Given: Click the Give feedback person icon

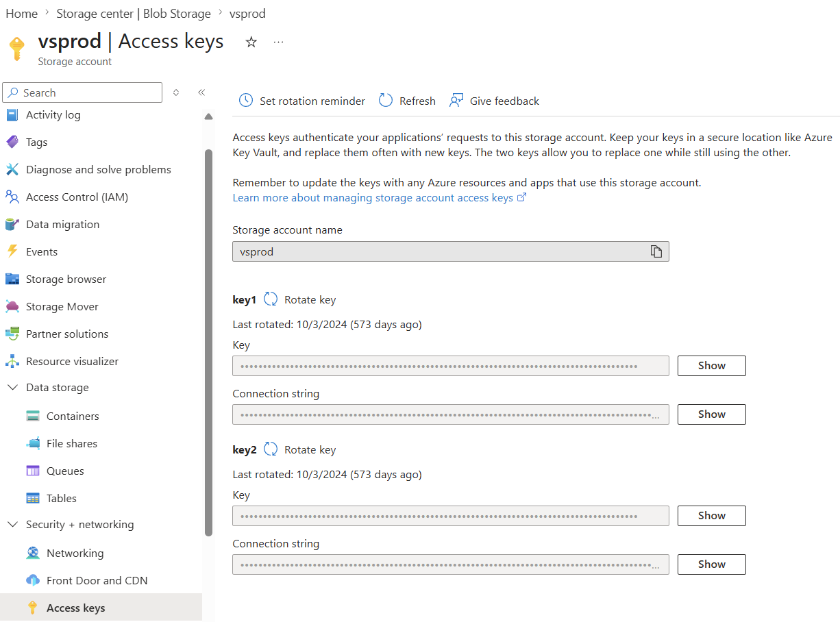Looking at the screenshot, I should tap(456, 101).
